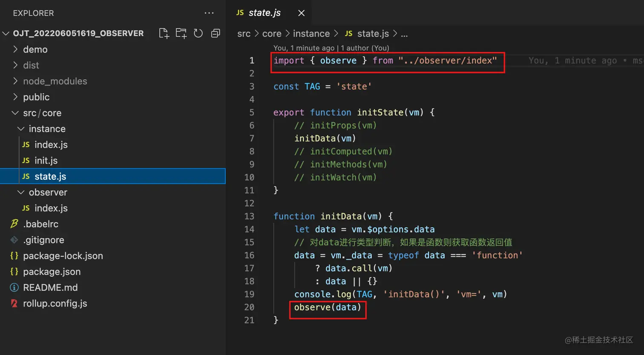
Task: Open the README.md file
Action: pyautogui.click(x=112, y=288)
